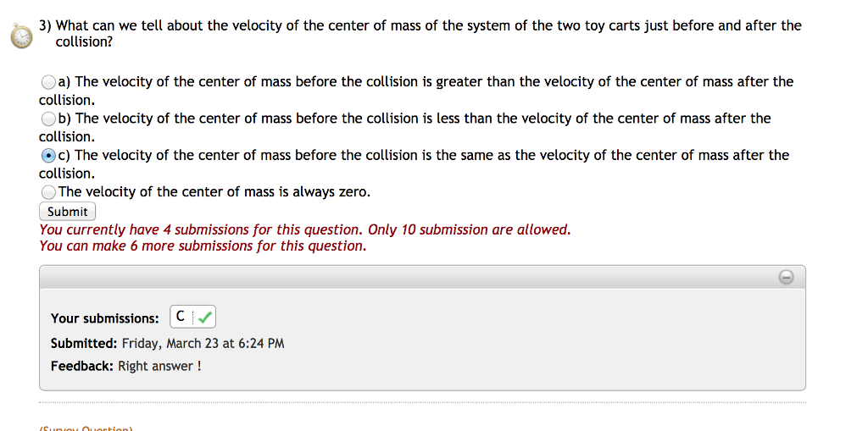Click the answer a) sentence text

click(434, 82)
